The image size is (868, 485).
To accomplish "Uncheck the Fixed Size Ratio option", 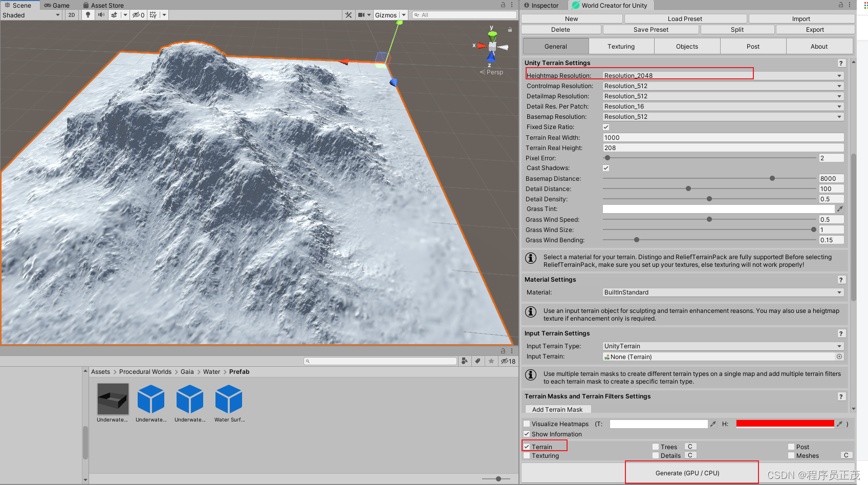I will tap(606, 126).
